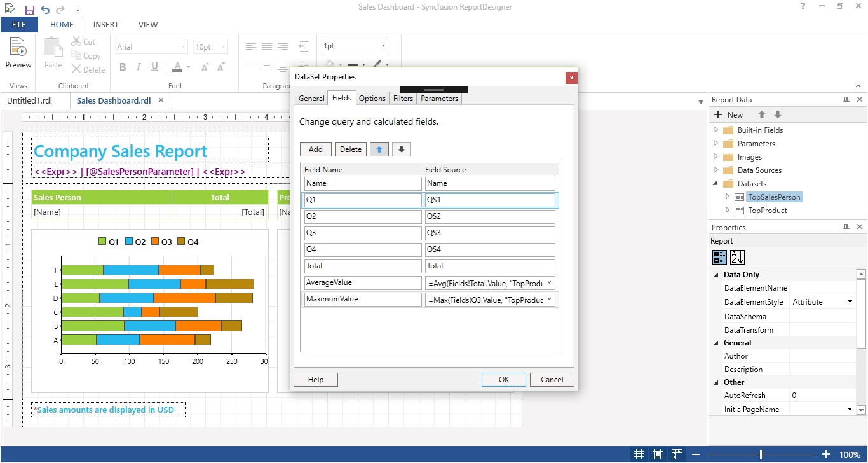The image size is (868, 463).
Task: Click the Undo arrow icon
Action: click(45, 10)
